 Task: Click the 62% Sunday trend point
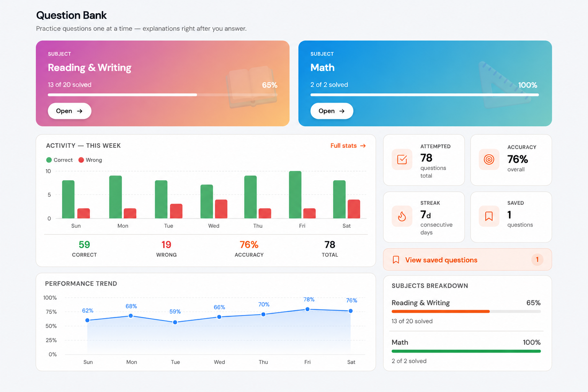click(87, 320)
